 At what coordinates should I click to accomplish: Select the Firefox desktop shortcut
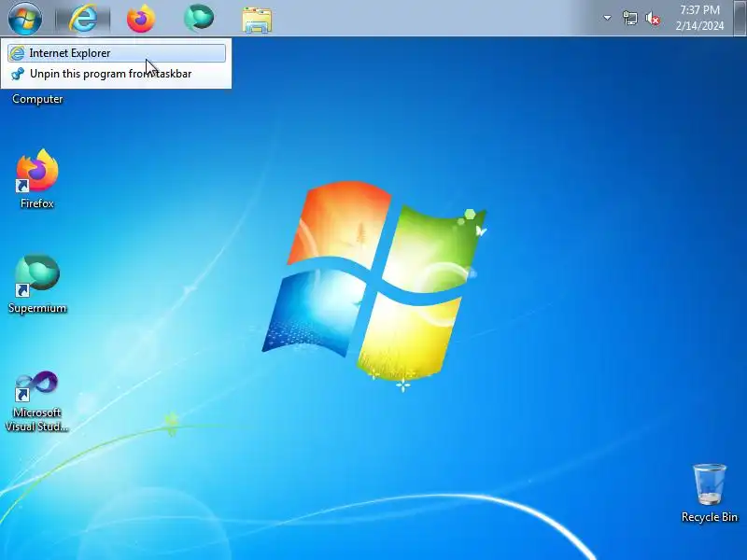[x=36, y=178]
